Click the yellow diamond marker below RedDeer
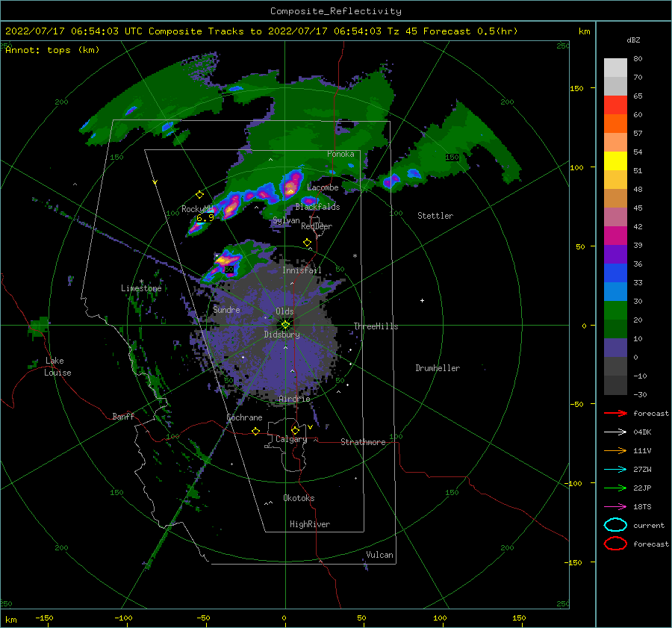Screen dimensions: 672x628 tap(308, 243)
